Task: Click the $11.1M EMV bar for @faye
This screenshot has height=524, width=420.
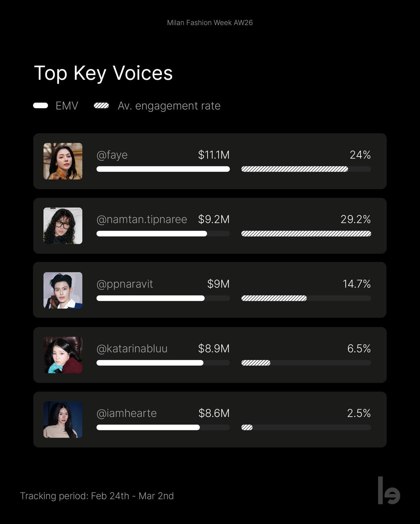Action: pos(163,169)
